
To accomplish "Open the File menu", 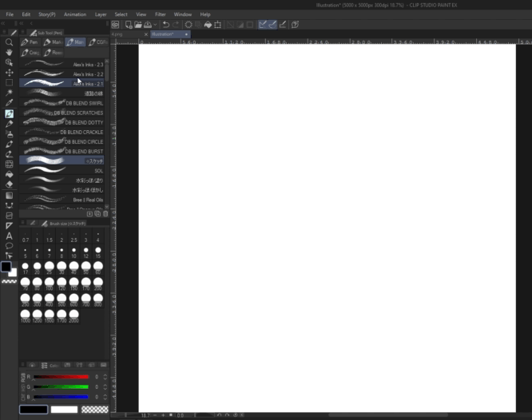I will [x=10, y=14].
